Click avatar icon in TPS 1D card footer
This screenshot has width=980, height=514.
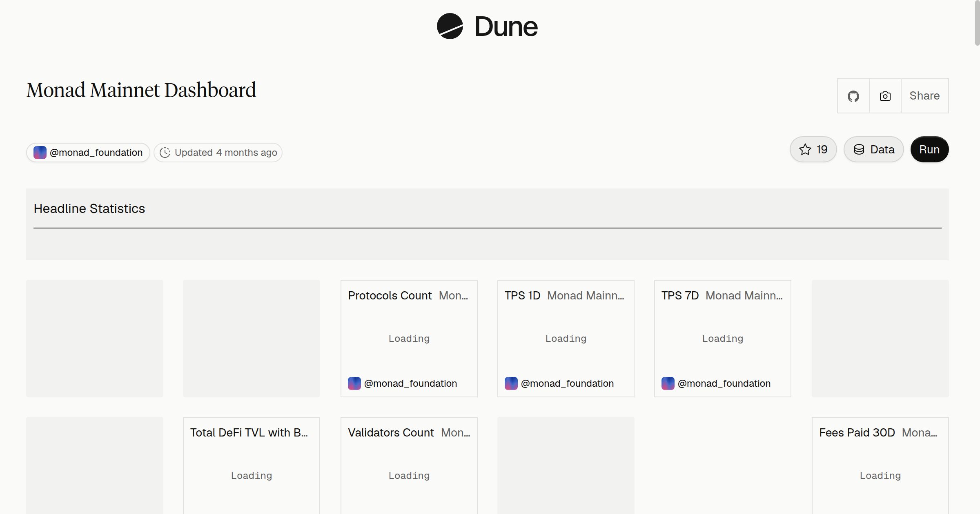click(511, 383)
